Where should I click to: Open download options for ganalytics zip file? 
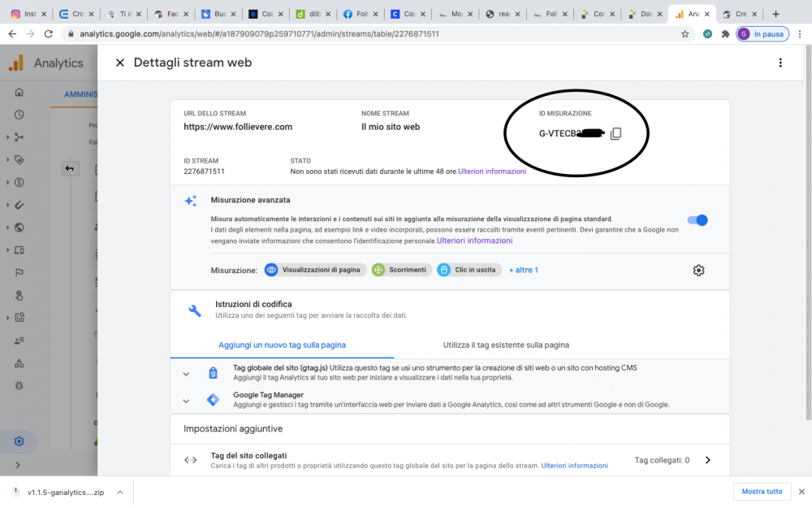tap(119, 493)
